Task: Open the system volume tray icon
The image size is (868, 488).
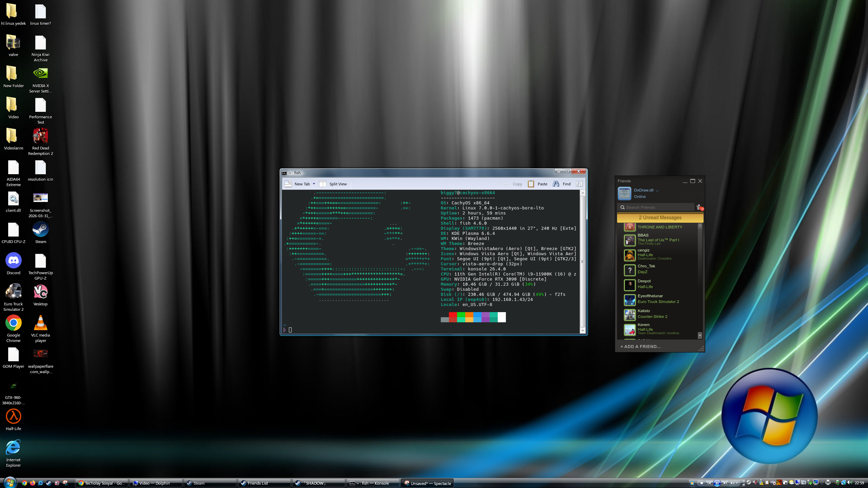Action: coord(850,483)
